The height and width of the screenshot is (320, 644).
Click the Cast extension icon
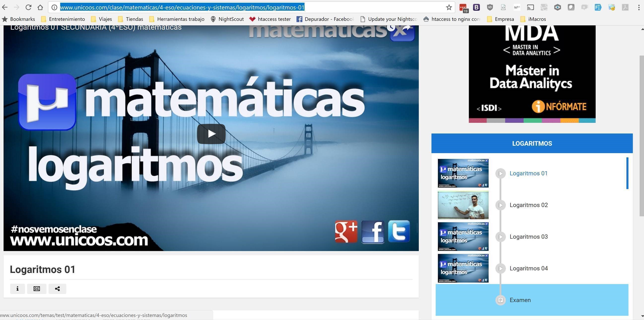click(530, 7)
